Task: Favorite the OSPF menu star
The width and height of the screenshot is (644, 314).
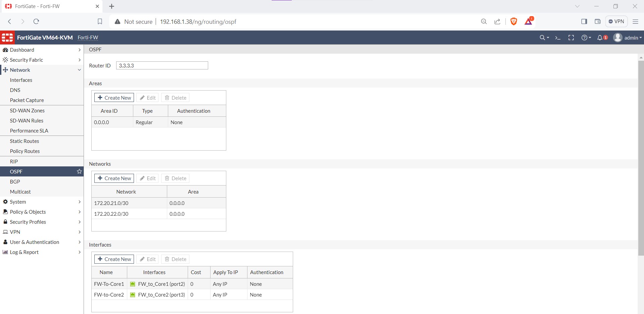Action: (x=79, y=171)
